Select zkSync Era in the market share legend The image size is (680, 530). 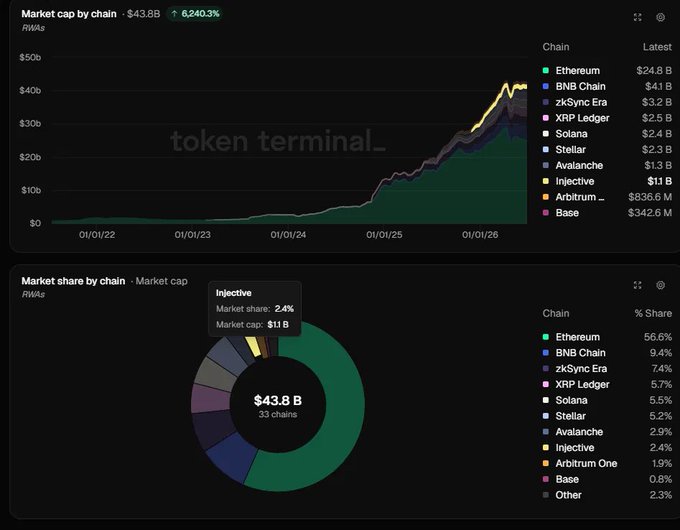tap(581, 369)
